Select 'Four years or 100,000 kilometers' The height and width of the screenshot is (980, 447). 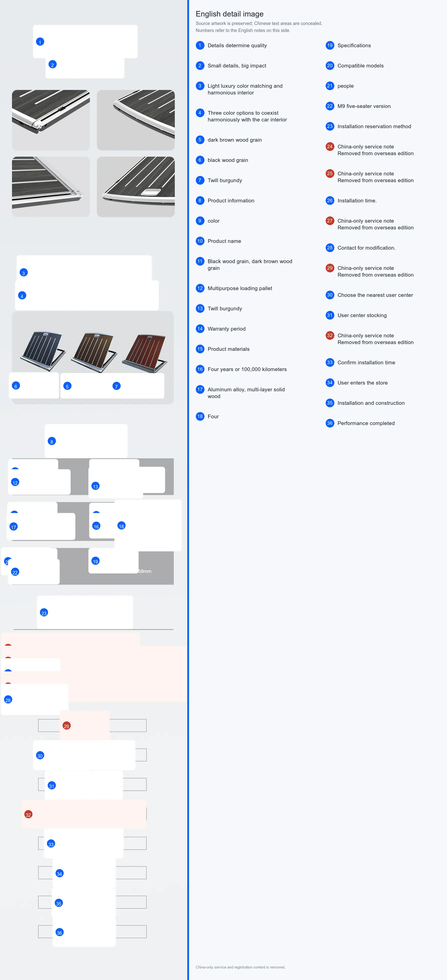coord(247,369)
